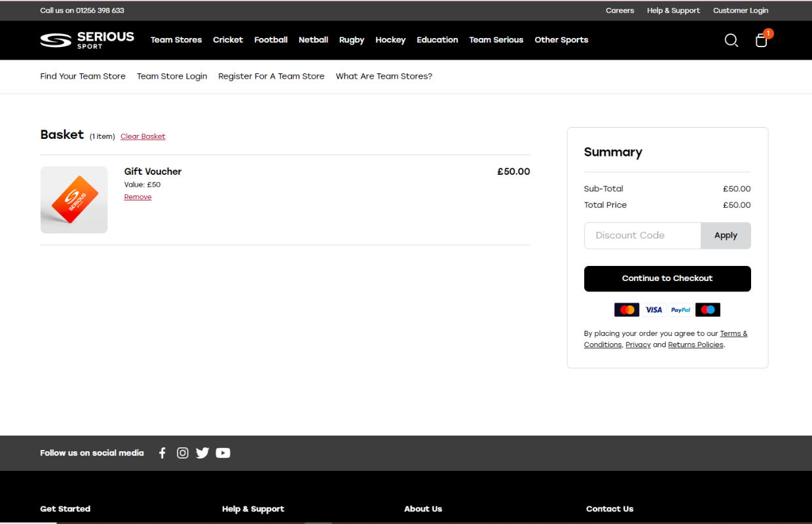Visit the Facebook social page

tap(162, 453)
